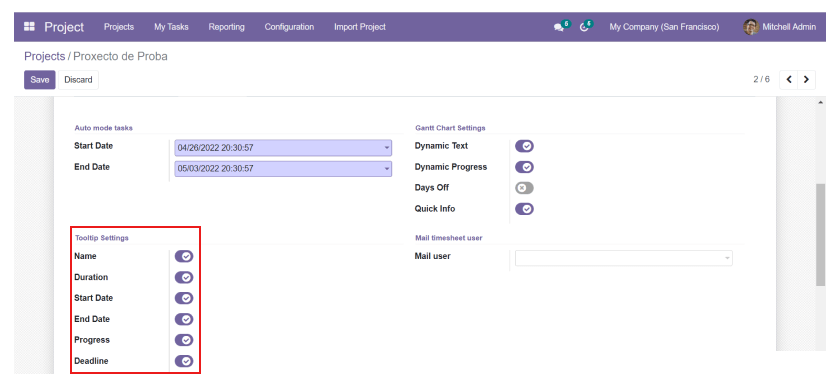The width and height of the screenshot is (840, 385).
Task: Toggle Dynamic Progress switch
Action: click(524, 167)
